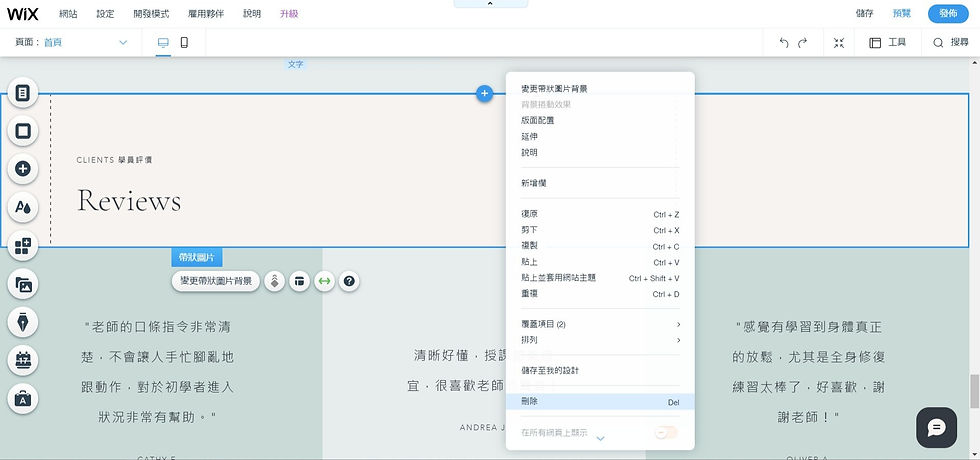The width and height of the screenshot is (980, 460).
Task: Click the Redo arrow in top bar
Action: [x=802, y=42]
